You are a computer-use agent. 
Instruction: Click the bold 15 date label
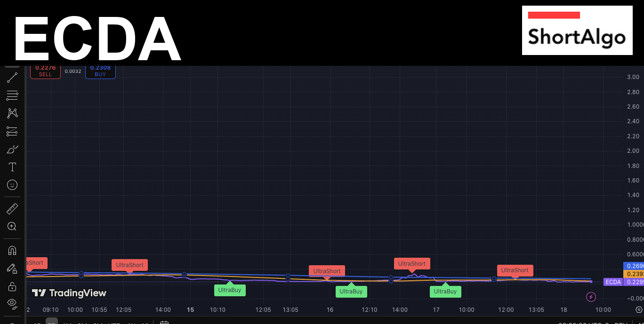[x=190, y=310]
